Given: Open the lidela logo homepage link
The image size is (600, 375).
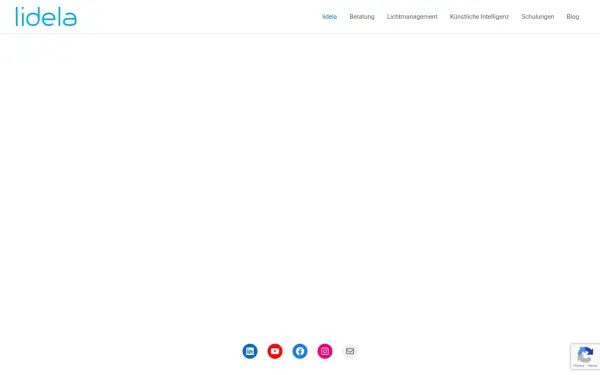Looking at the screenshot, I should point(46,16).
